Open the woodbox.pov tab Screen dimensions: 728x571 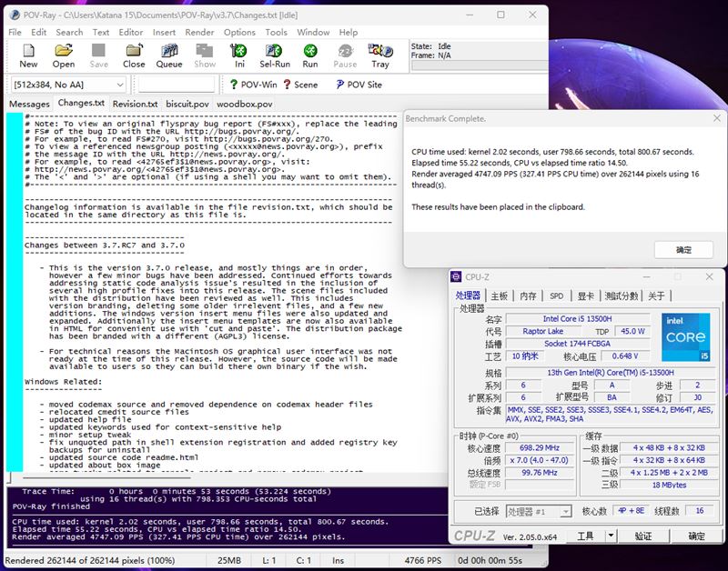point(244,104)
